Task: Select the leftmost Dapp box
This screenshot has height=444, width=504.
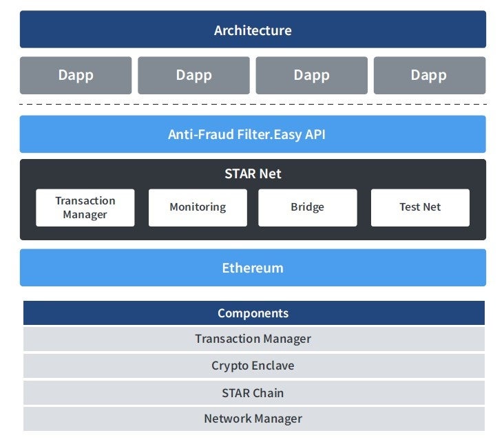Action: tap(76, 76)
